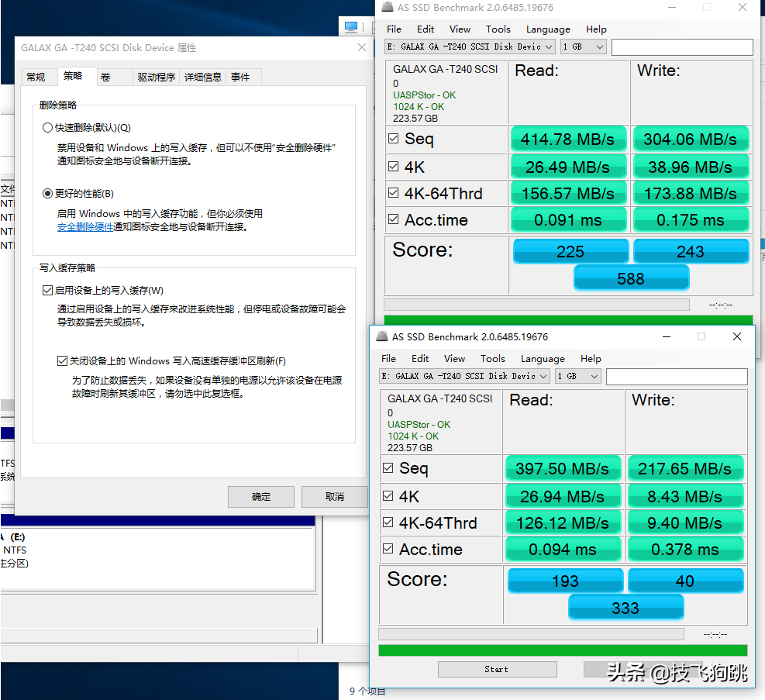Open 1 GB size dropdown in upper AS SSD window

(584, 47)
